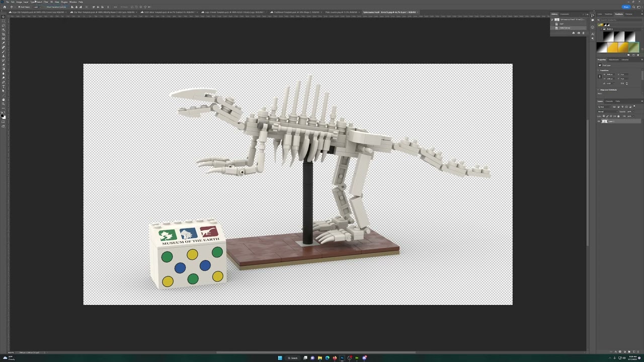Screen dimensions: 644x362
Task: Select the Move tool
Action: click(x=3, y=17)
